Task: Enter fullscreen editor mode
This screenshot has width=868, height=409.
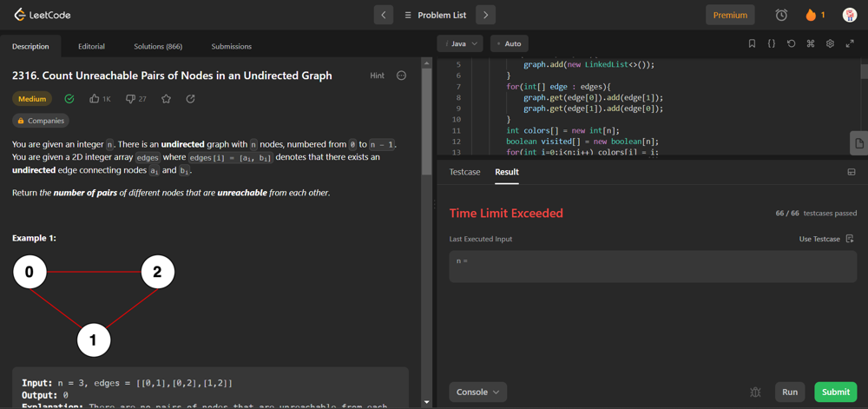Action: pyautogui.click(x=850, y=43)
